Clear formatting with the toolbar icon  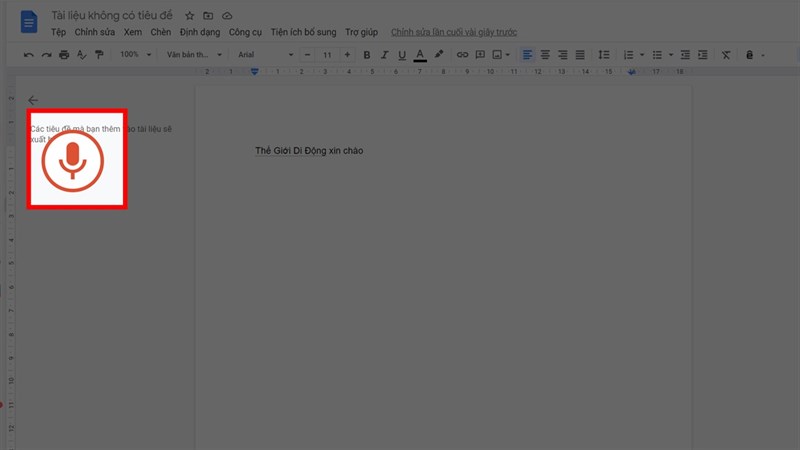(726, 55)
